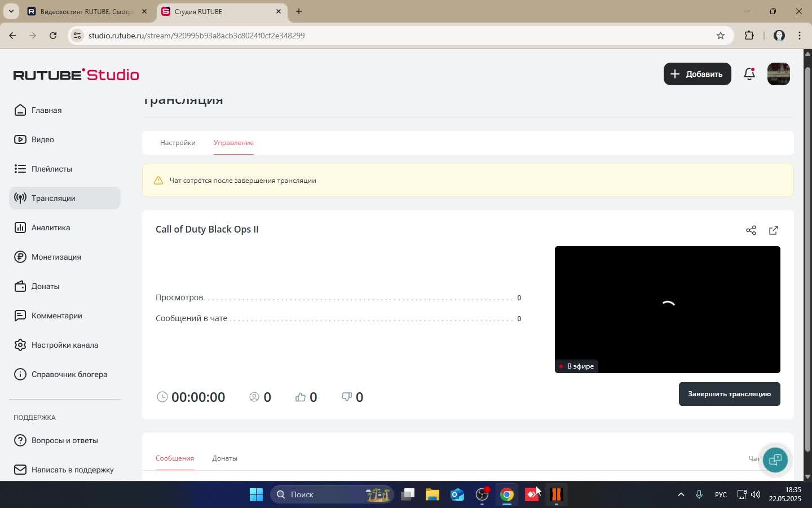Open the stream in a new window
This screenshot has width=812, height=508.
[774, 230]
